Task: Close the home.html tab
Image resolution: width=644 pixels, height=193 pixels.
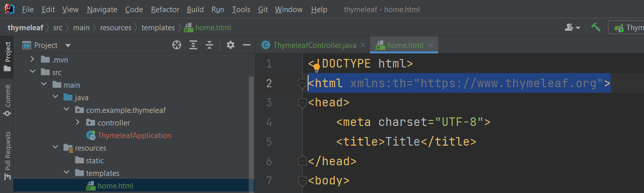Action: click(431, 45)
